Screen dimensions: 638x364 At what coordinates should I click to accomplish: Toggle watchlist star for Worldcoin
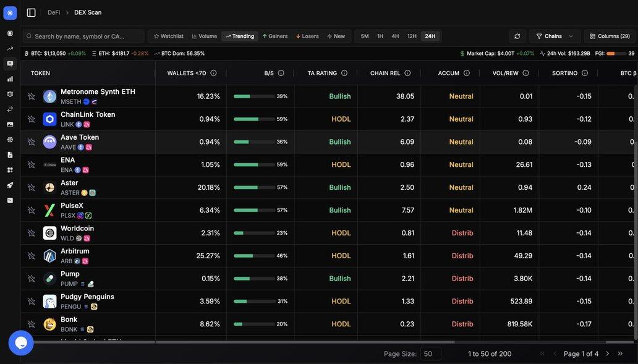click(x=32, y=233)
